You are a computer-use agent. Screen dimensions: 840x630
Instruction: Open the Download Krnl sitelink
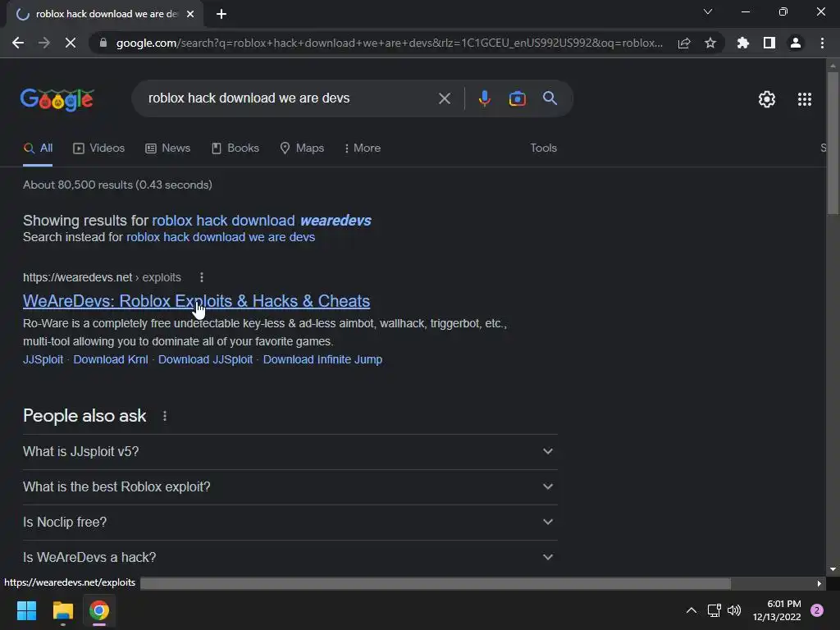coord(111,359)
